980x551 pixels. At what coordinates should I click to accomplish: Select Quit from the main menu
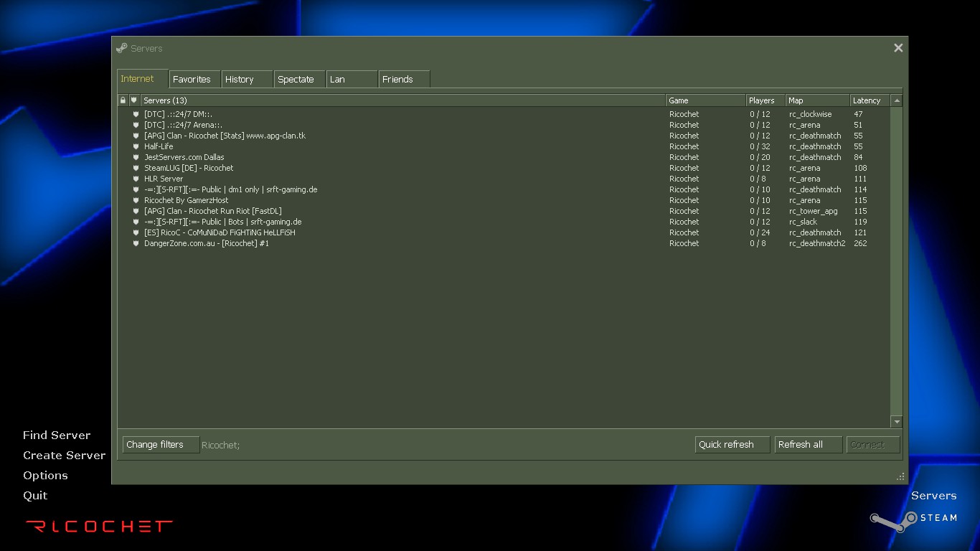(x=35, y=496)
